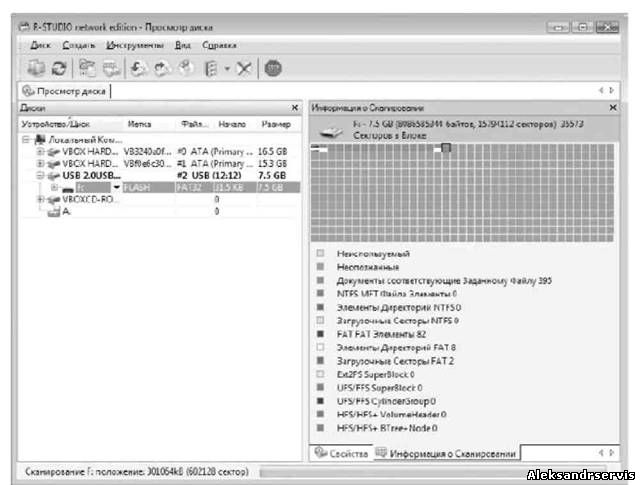Click the scan progress bar in the status bar
The image size is (640, 485).
click(x=433, y=472)
